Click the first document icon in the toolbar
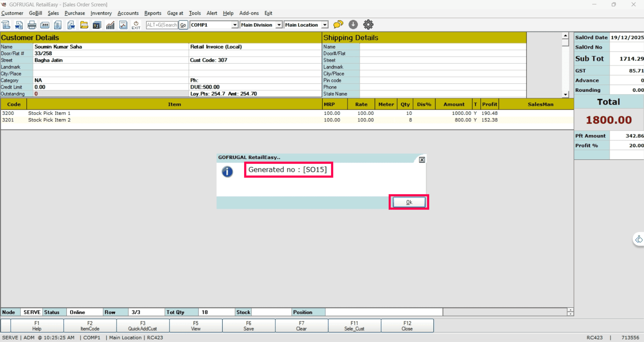Viewport: 644px width, 342px height. click(x=6, y=25)
